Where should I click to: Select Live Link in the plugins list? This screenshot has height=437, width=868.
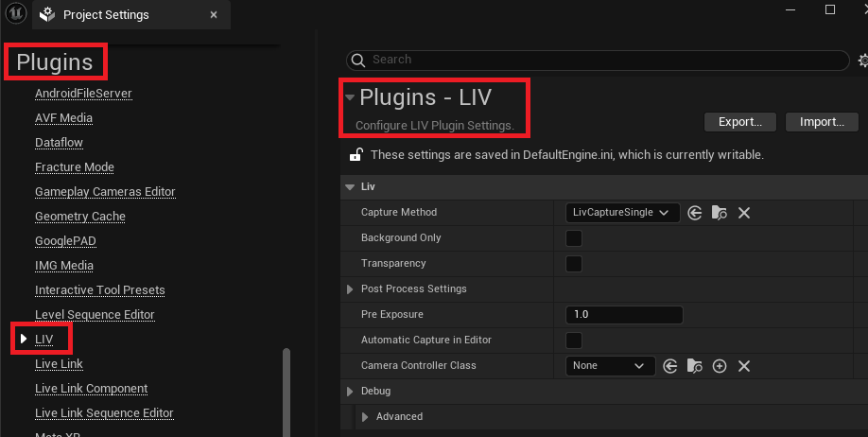point(59,364)
